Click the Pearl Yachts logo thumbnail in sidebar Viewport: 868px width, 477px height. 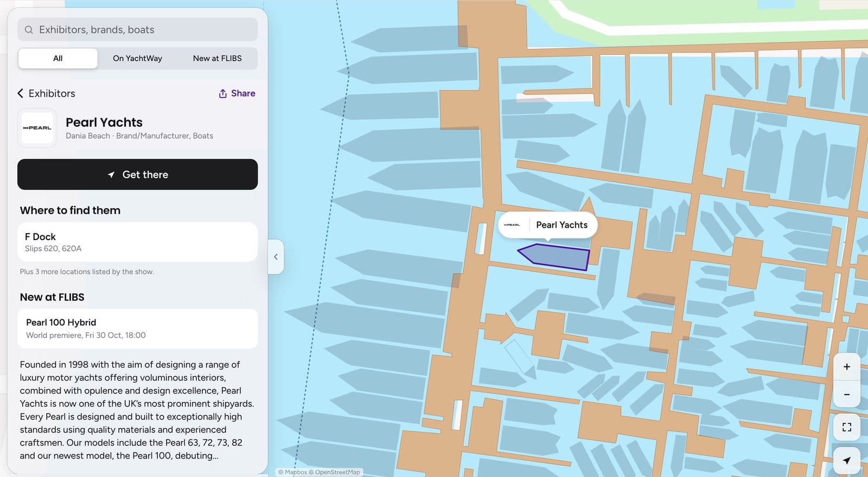37,128
